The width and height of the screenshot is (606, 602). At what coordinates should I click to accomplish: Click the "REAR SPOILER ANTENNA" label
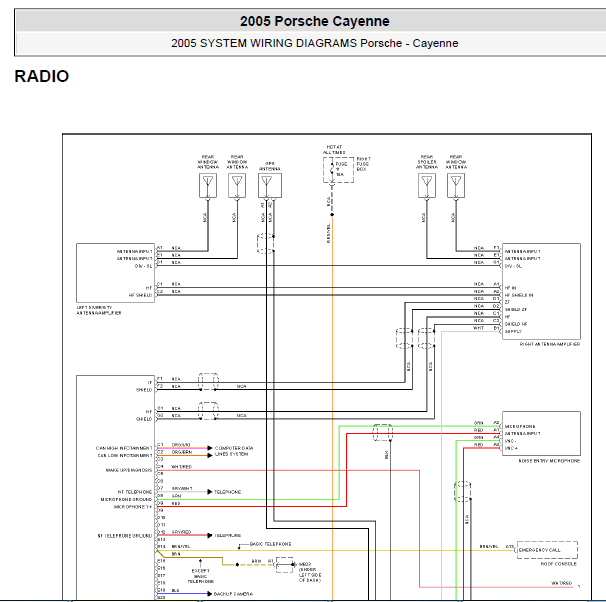pyautogui.click(x=427, y=162)
